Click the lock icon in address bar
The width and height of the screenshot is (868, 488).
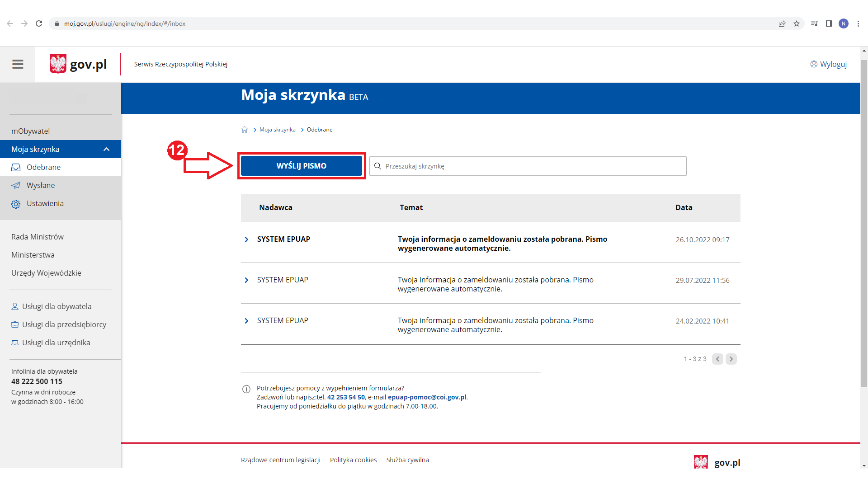57,23
